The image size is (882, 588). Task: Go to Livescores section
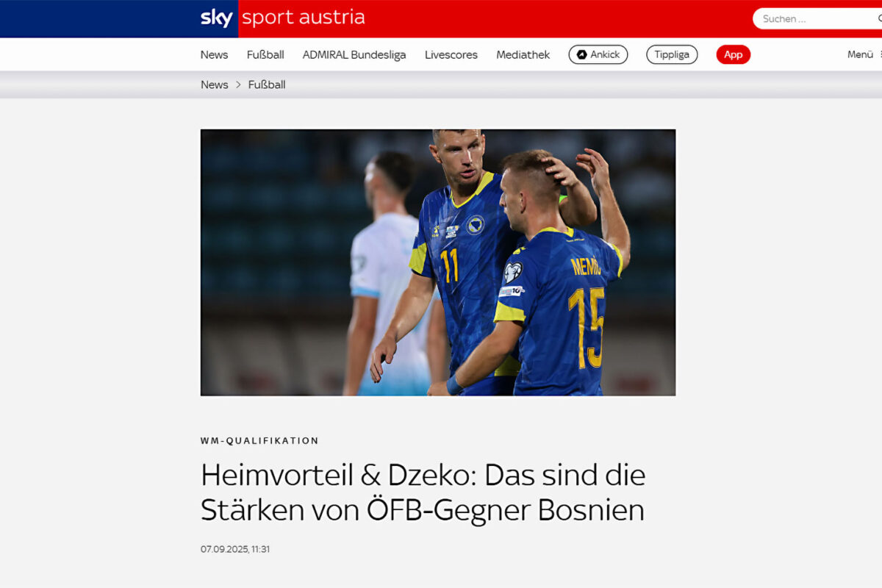tap(451, 54)
